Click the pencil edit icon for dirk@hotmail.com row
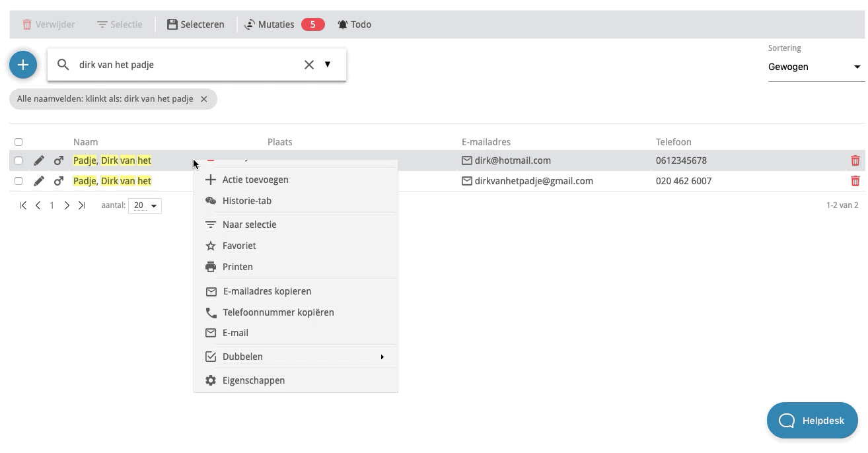The image size is (868, 453). coord(39,160)
